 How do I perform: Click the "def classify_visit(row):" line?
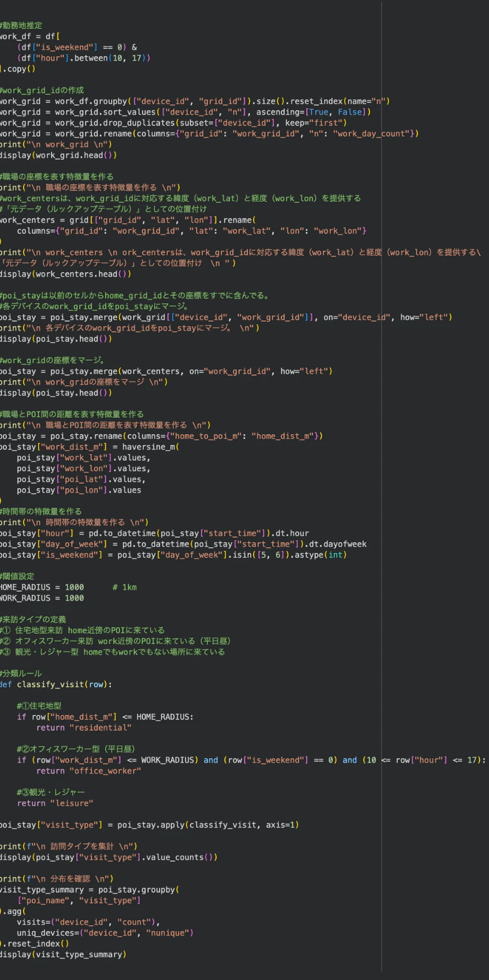click(x=56, y=684)
